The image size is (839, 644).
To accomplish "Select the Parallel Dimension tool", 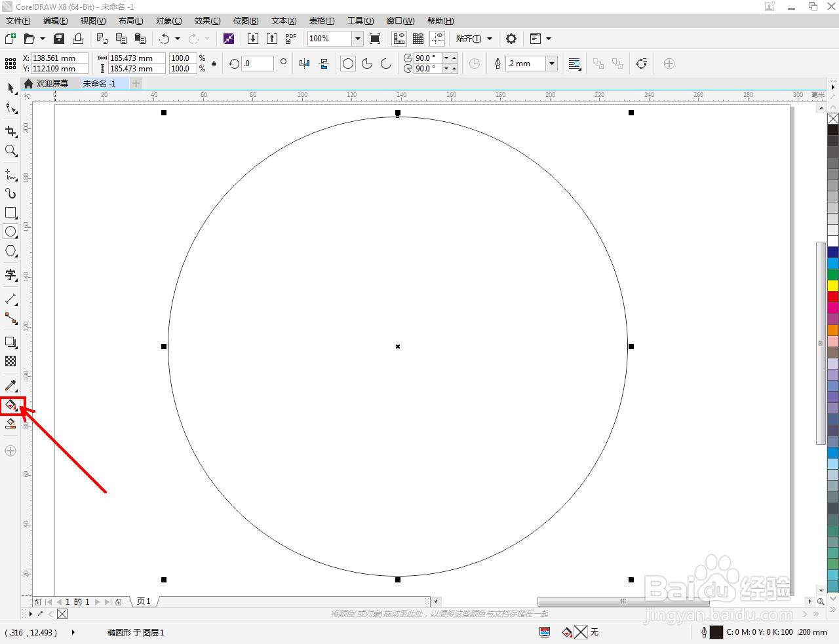I will [x=10, y=299].
